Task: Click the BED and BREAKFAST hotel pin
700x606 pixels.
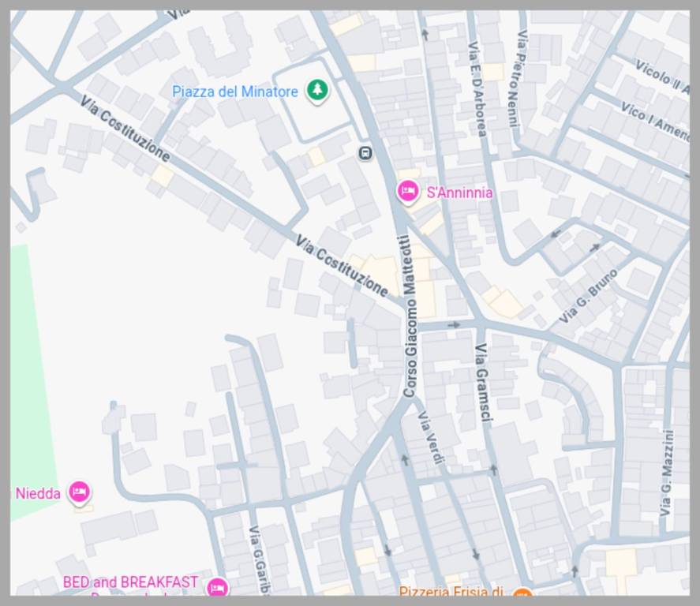Action: pyautogui.click(x=217, y=587)
